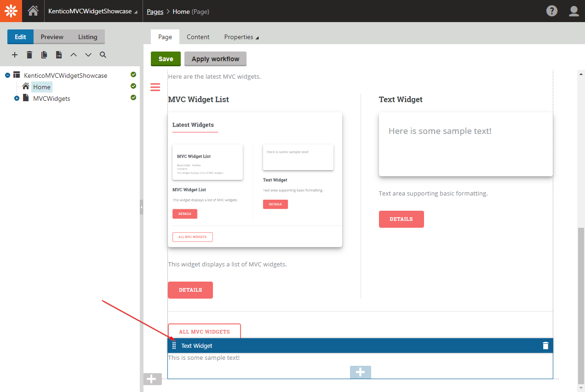Viewport: 585px width, 392px height.
Task: Collapse the KenticoMVCWidgetShowcase tree node
Action: click(7, 75)
